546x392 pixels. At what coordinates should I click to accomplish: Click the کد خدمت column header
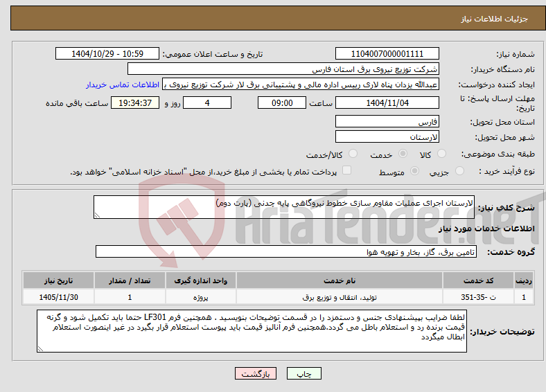(x=479, y=280)
